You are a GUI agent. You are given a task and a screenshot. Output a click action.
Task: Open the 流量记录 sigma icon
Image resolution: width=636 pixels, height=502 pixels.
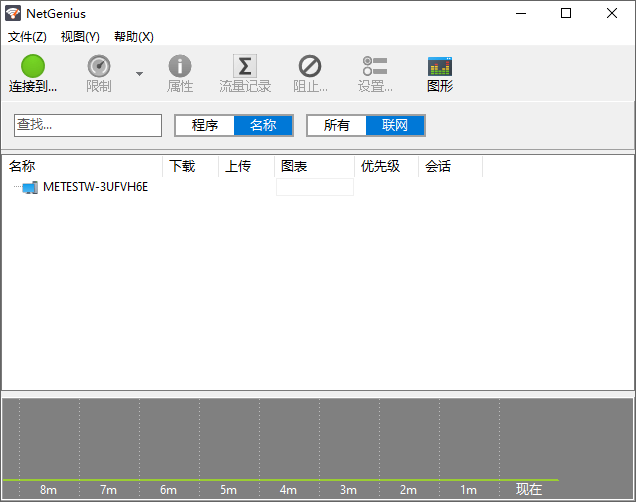(x=245, y=66)
